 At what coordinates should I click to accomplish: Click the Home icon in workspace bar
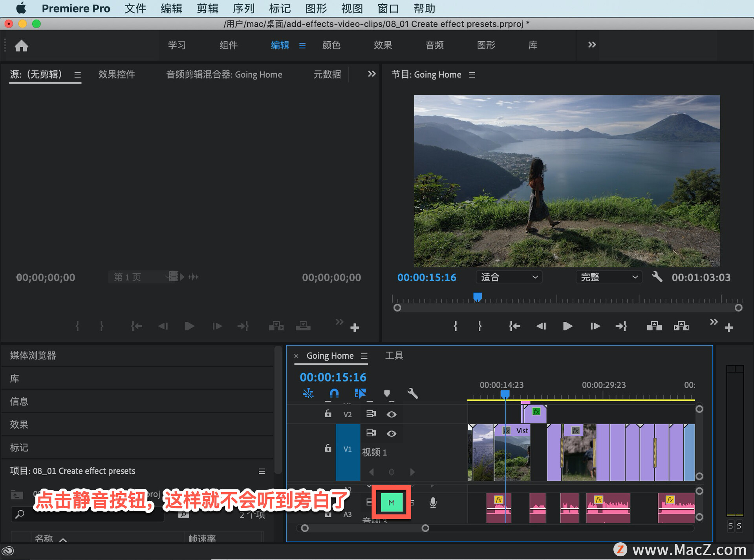(x=22, y=46)
